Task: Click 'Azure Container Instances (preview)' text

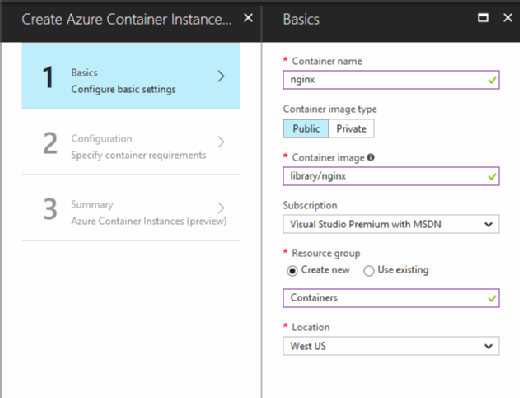Action: [x=149, y=221]
